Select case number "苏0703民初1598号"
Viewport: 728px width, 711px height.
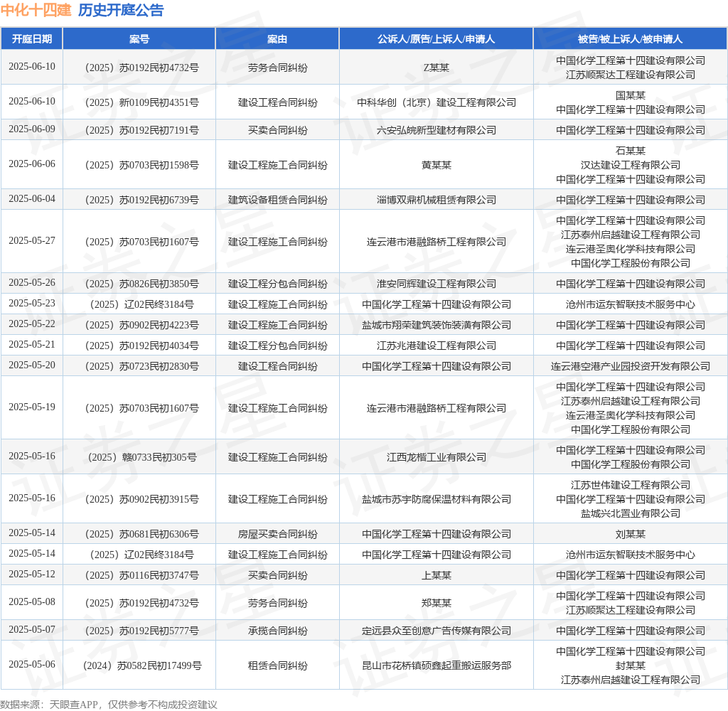159,166
